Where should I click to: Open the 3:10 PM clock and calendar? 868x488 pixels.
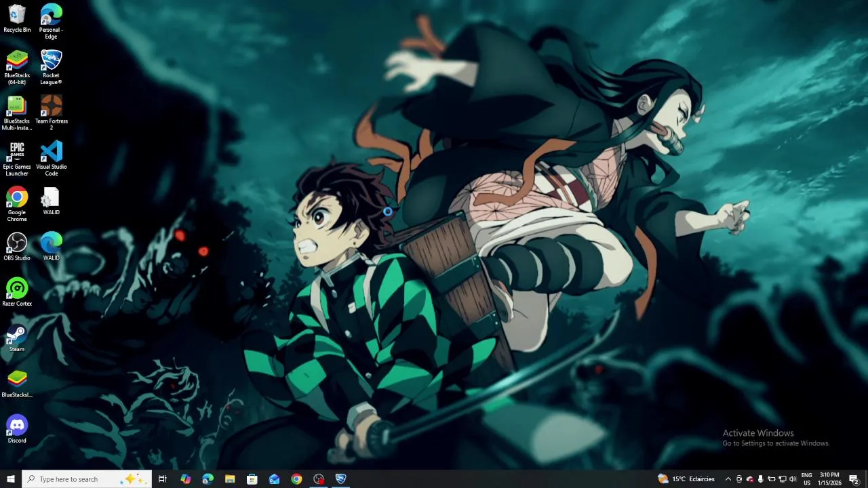point(830,479)
